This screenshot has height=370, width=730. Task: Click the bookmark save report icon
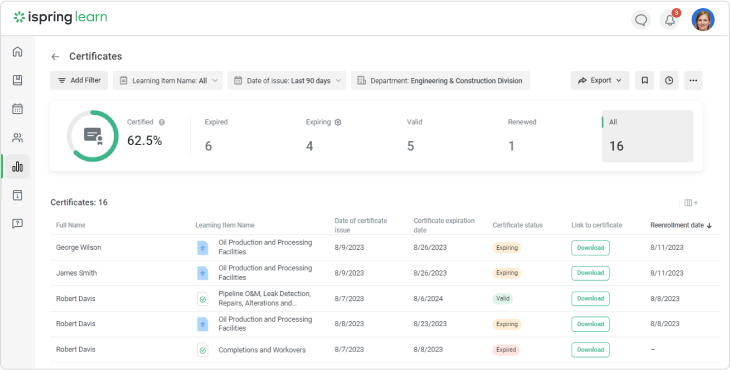click(x=645, y=81)
